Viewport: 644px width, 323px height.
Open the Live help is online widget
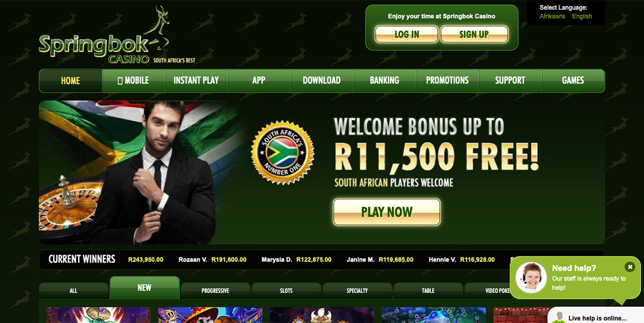coord(596,317)
